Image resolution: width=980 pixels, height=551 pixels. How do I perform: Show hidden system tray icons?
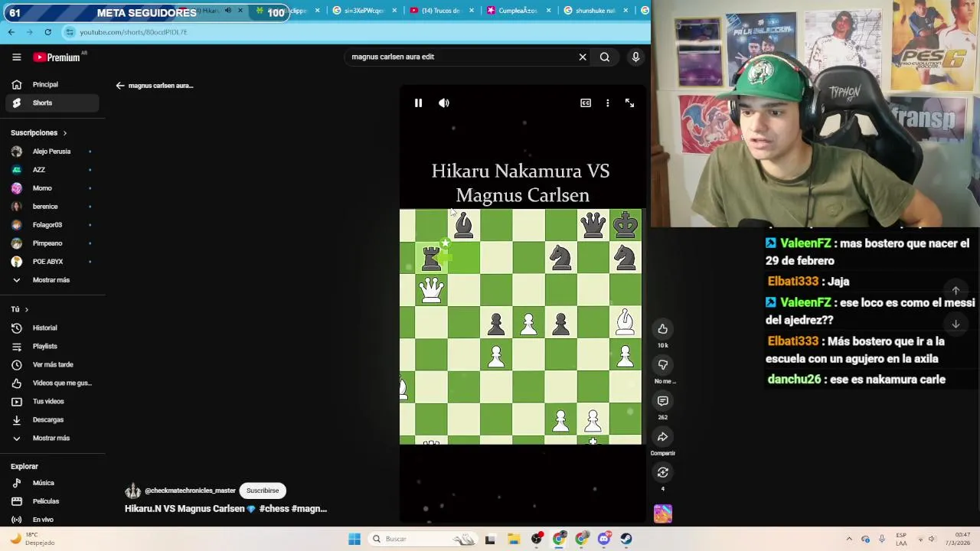coord(848,539)
